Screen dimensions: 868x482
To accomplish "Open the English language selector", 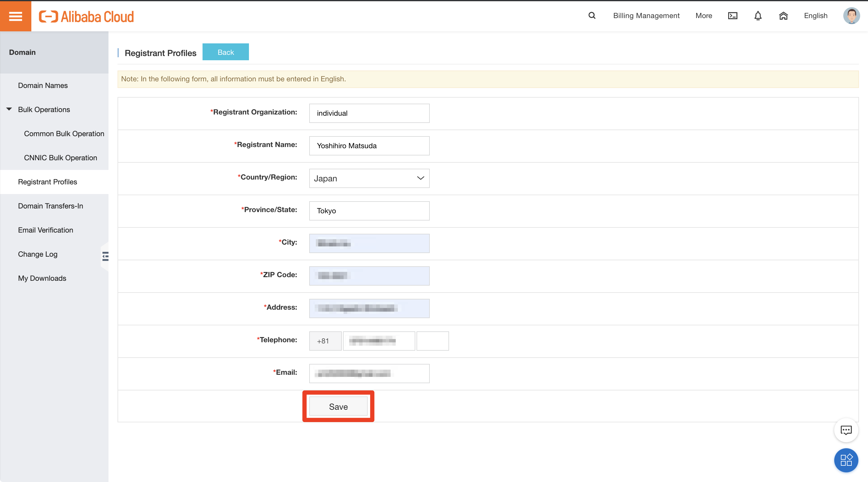I will 816,15.
